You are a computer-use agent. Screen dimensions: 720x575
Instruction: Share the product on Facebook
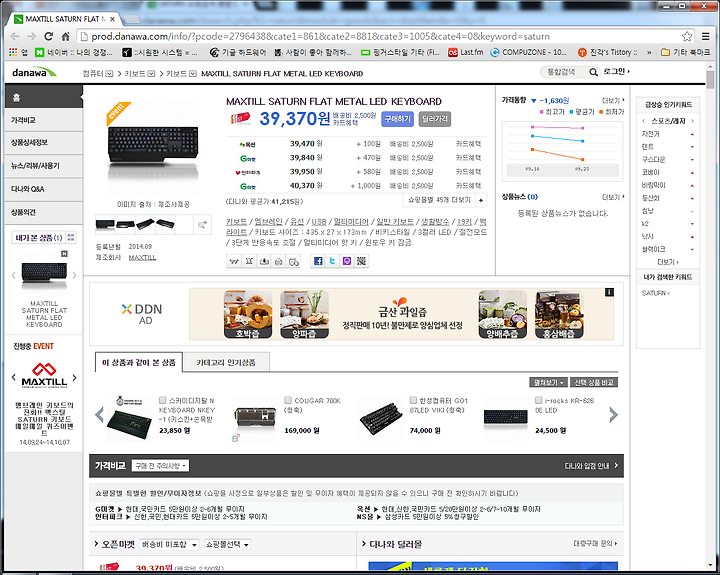pyautogui.click(x=318, y=261)
